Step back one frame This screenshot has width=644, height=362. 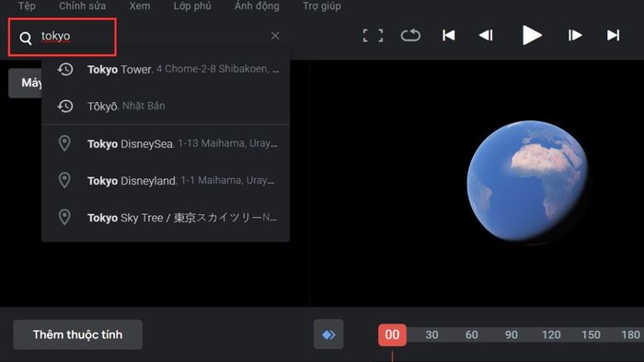[x=486, y=35]
